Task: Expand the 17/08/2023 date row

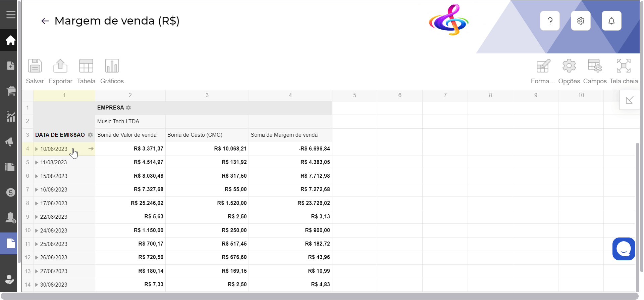Action: (37, 203)
